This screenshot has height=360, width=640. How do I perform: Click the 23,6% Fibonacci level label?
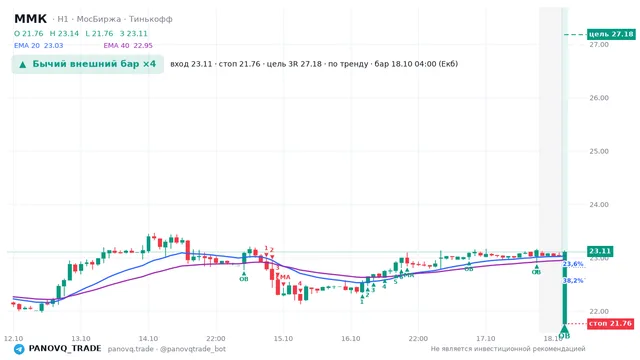point(573,264)
